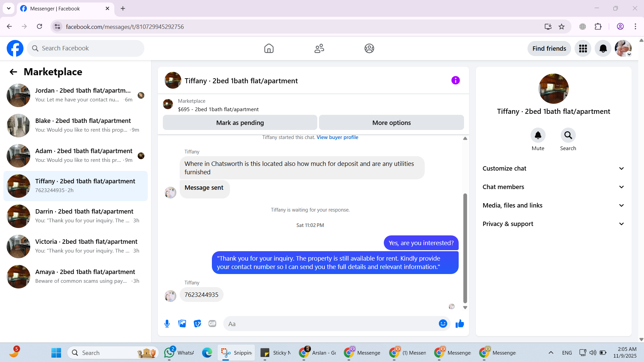The width and height of the screenshot is (644, 362).
Task: Select Tiffany's 2bed 1bath conversation
Action: coord(76,186)
